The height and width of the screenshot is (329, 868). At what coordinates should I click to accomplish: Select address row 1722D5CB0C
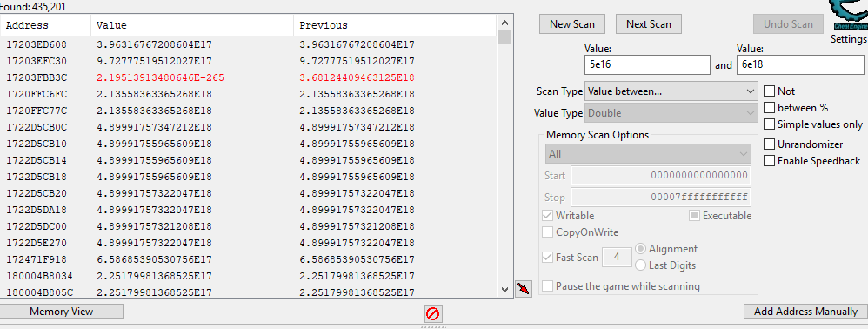pyautogui.click(x=248, y=127)
